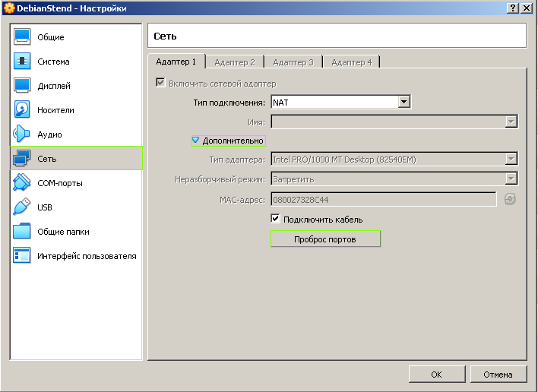The image size is (538, 392).
Task: Click the Проброс портов button
Action: tap(326, 239)
